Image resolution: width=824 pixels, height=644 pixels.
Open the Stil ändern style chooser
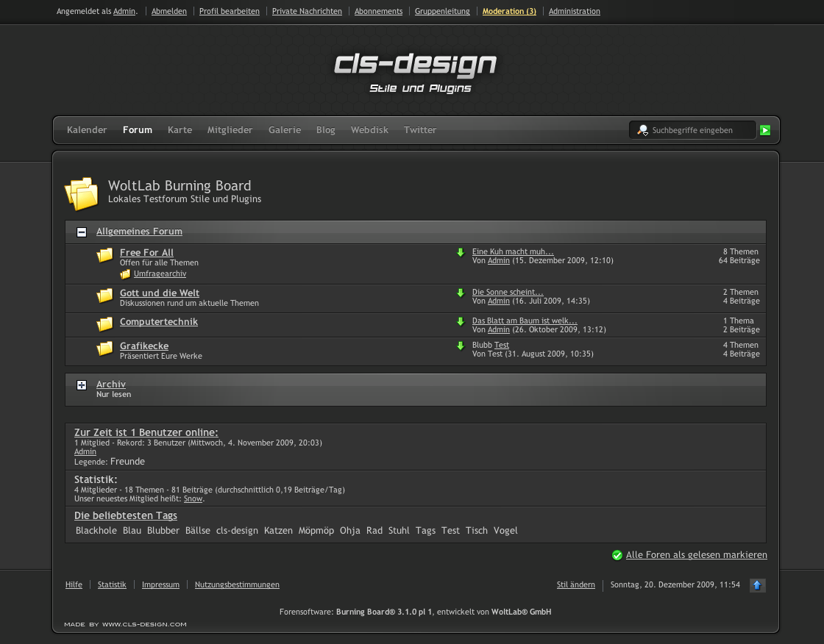click(x=575, y=584)
